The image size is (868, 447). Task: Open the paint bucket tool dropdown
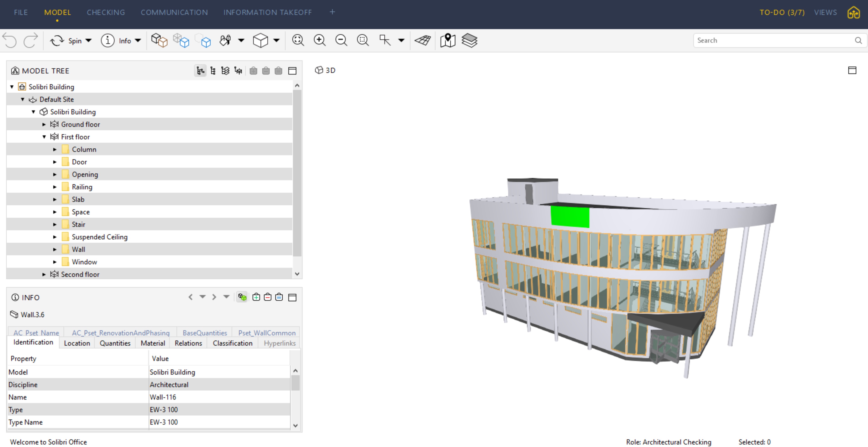tap(241, 40)
